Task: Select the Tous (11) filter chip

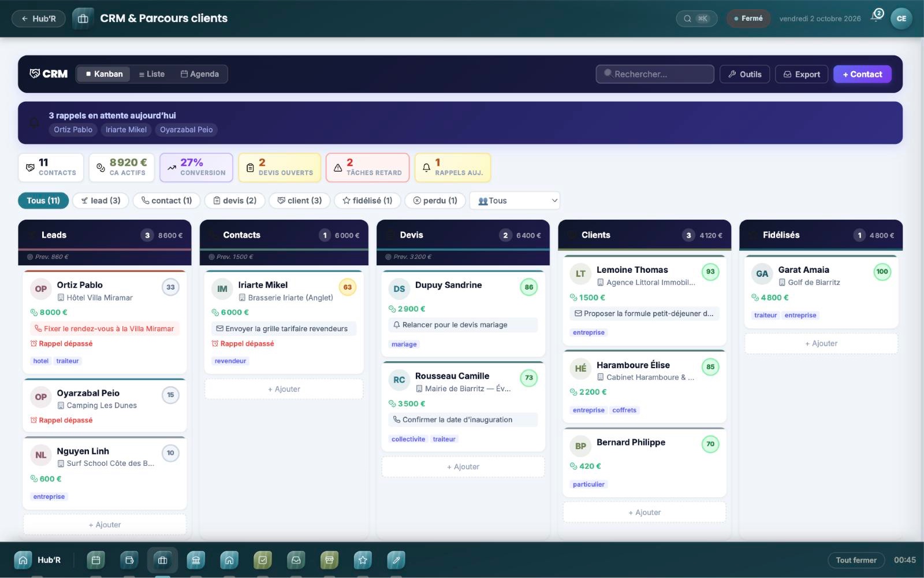Action: click(43, 201)
